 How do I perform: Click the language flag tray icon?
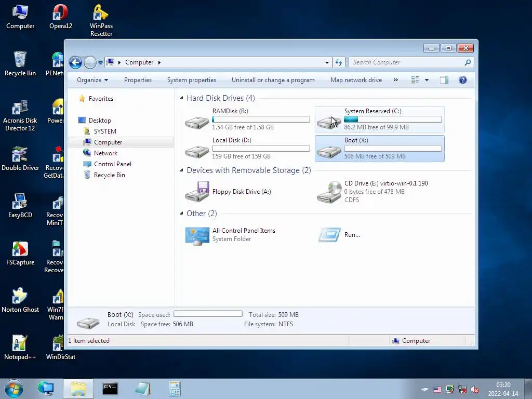point(437,390)
